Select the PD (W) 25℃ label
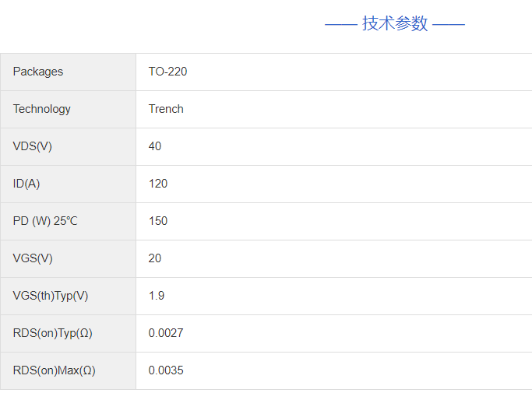The width and height of the screenshot is (532, 393). click(x=45, y=221)
